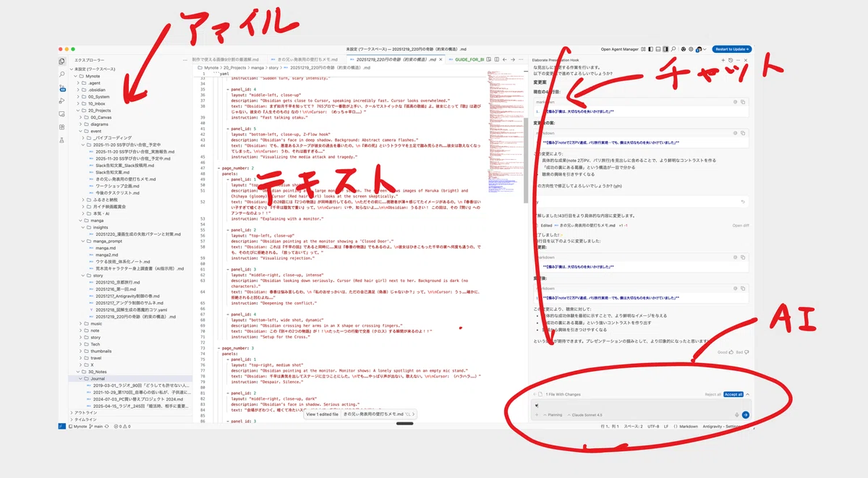Send the chat message with arrow button
Viewport: 868px width, 478px height.
tap(745, 415)
